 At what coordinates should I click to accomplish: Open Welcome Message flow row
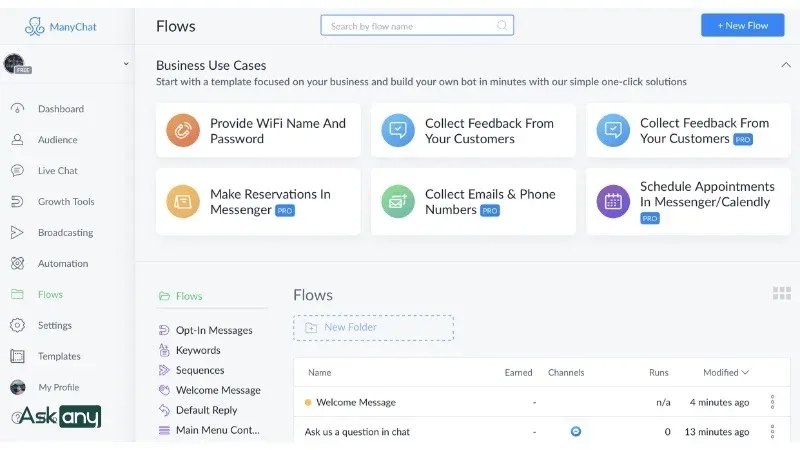[541, 402]
